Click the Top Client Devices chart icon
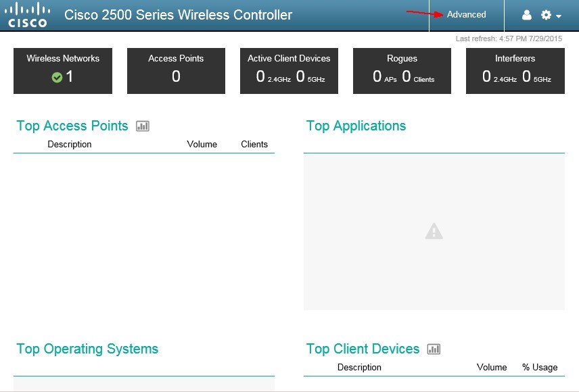This screenshot has height=392, width=579. [434, 349]
